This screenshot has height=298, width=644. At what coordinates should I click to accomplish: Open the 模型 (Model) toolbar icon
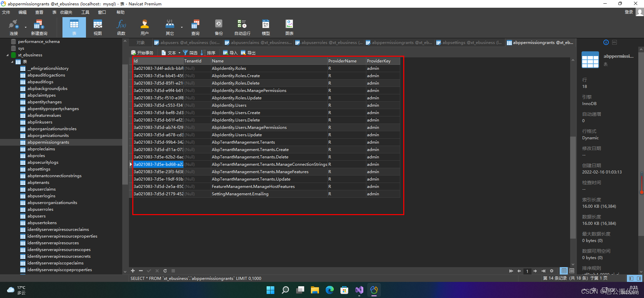266,27
